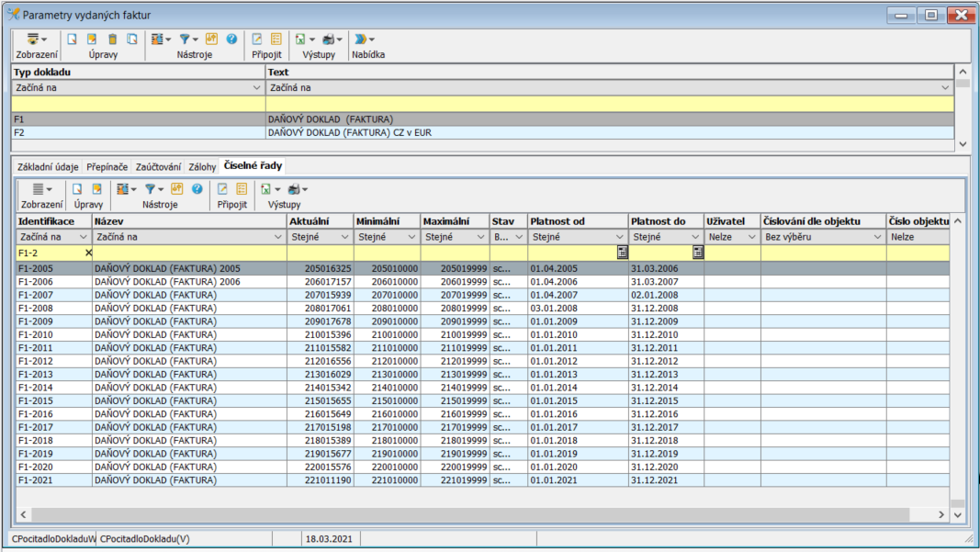Select the Zálohy tab

tap(202, 167)
